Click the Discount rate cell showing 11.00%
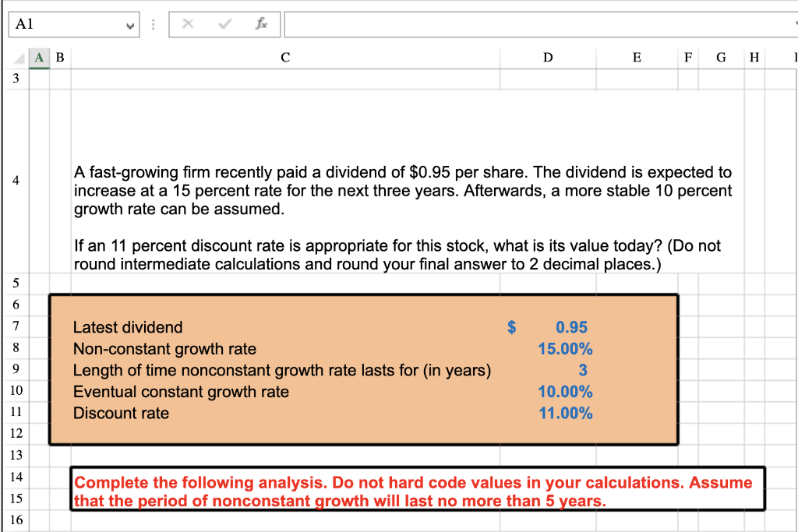798x532 pixels. [x=566, y=414]
